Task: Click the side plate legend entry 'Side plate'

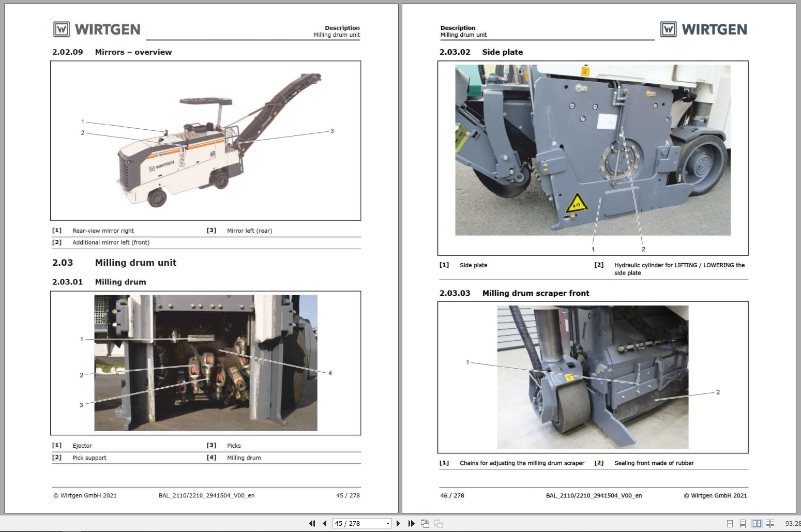Action: (x=473, y=265)
